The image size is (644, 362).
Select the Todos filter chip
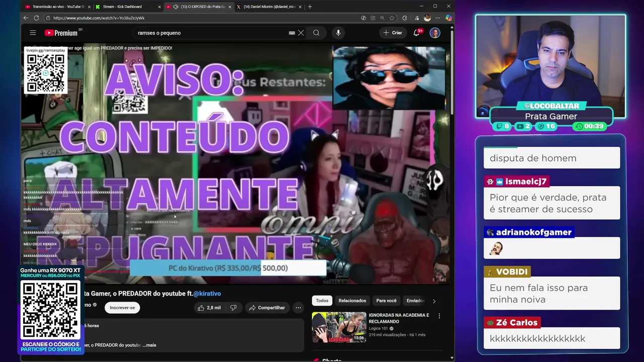point(322,301)
